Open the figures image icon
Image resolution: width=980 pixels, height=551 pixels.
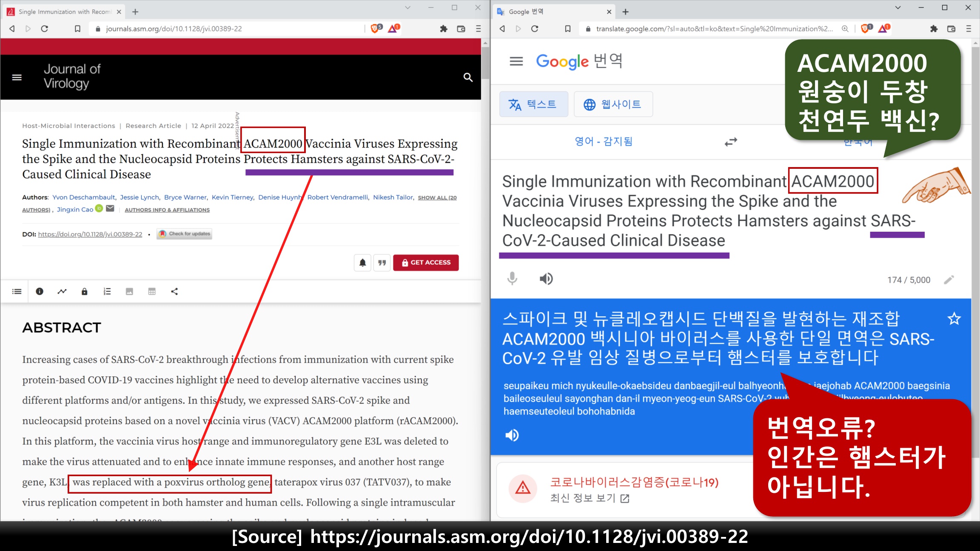pyautogui.click(x=129, y=292)
